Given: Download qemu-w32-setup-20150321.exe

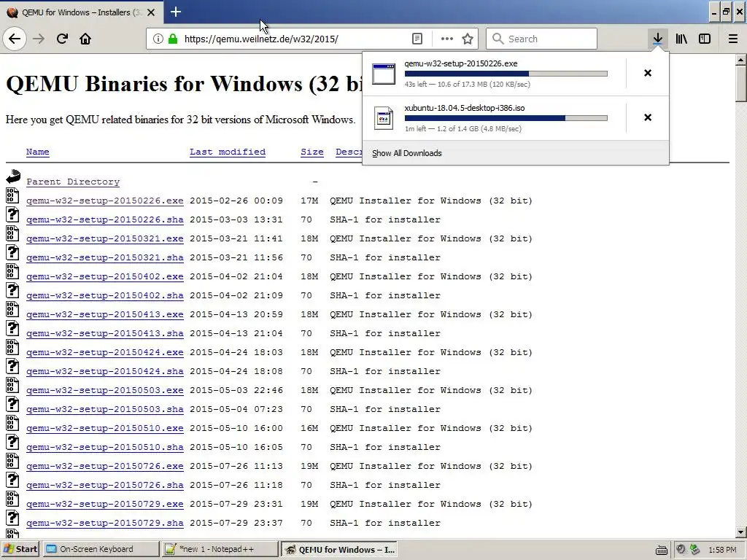Looking at the screenshot, I should pyautogui.click(x=105, y=238).
